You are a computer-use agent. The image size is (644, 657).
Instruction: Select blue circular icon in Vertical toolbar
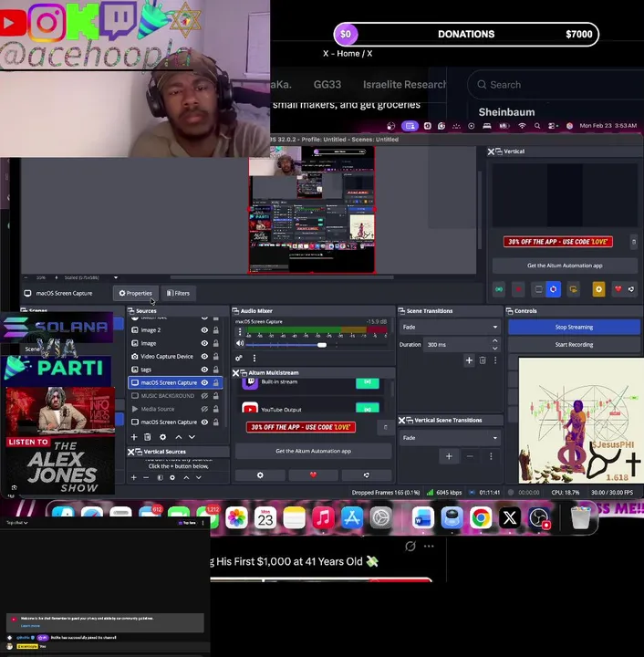pyautogui.click(x=553, y=289)
